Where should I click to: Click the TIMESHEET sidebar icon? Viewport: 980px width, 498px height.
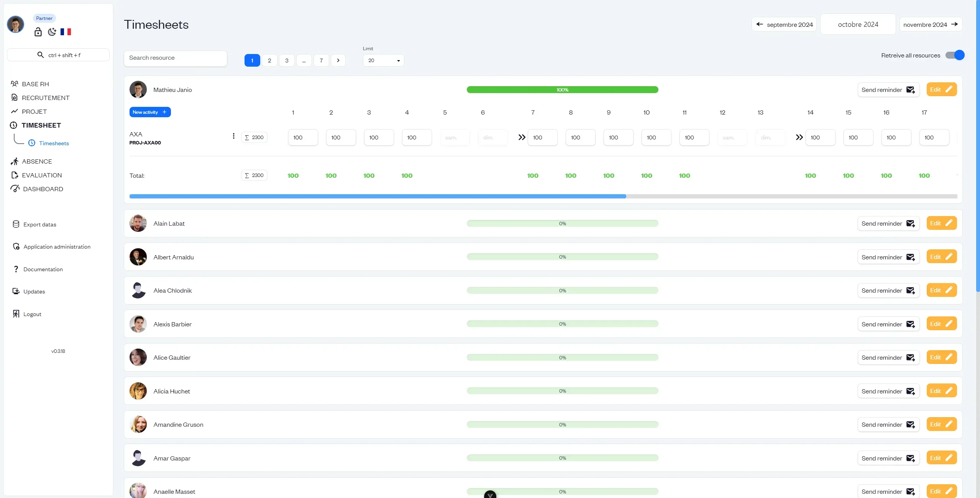(x=13, y=125)
